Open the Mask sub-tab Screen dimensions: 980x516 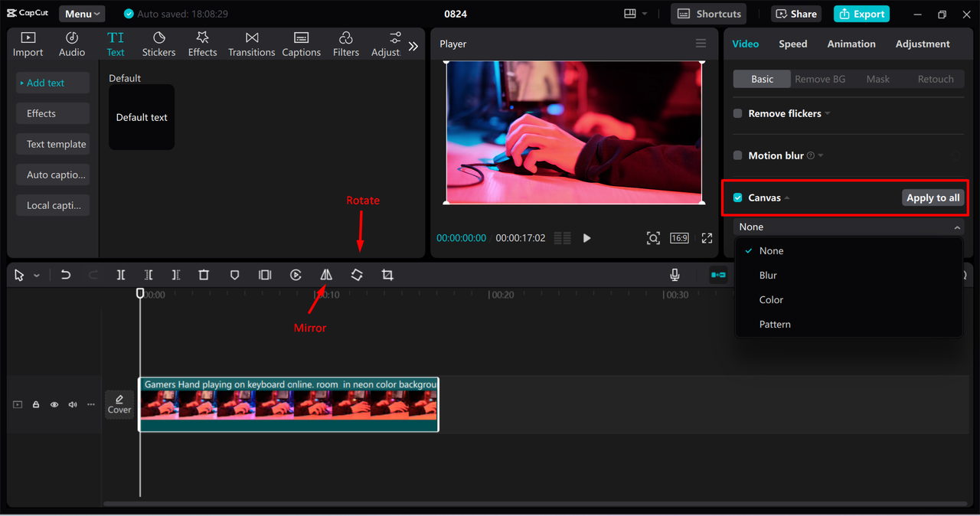coord(878,79)
